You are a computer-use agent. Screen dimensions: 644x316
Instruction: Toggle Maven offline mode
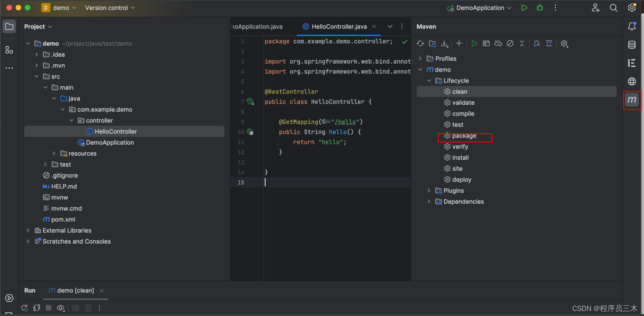point(498,43)
